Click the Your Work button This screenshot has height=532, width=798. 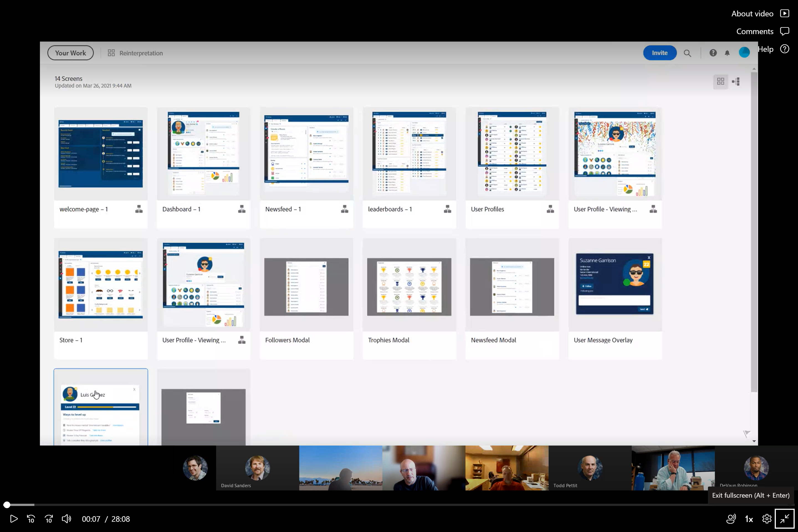[71, 53]
